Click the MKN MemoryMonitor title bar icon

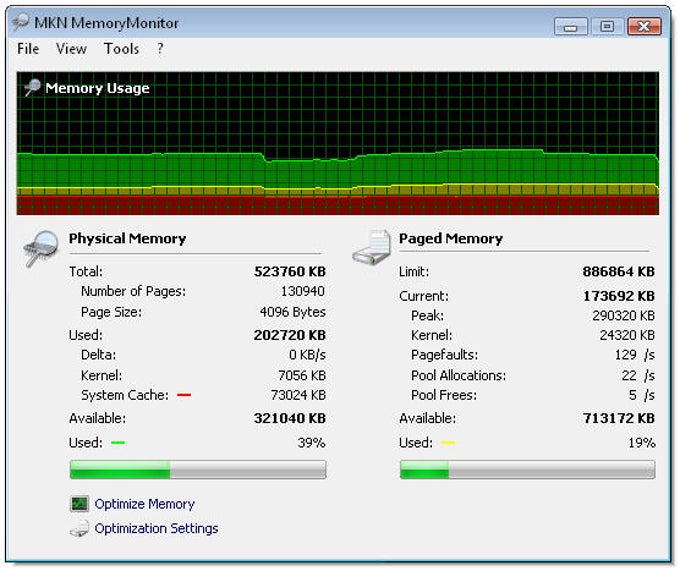[20, 22]
